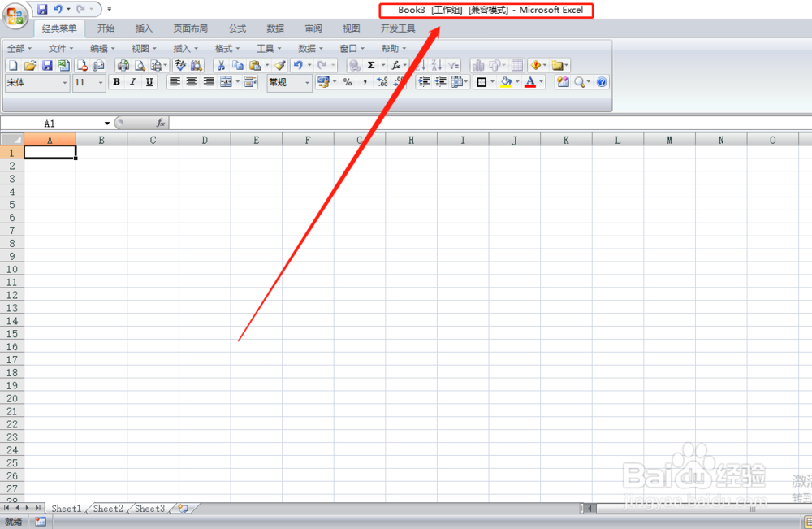Screen dimensions: 812x529
Task: Open the 常规 number format dropdown
Action: coord(307,82)
